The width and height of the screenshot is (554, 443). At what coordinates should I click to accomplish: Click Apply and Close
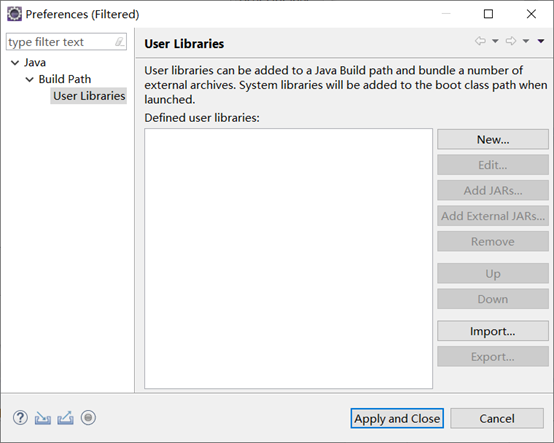tap(397, 419)
